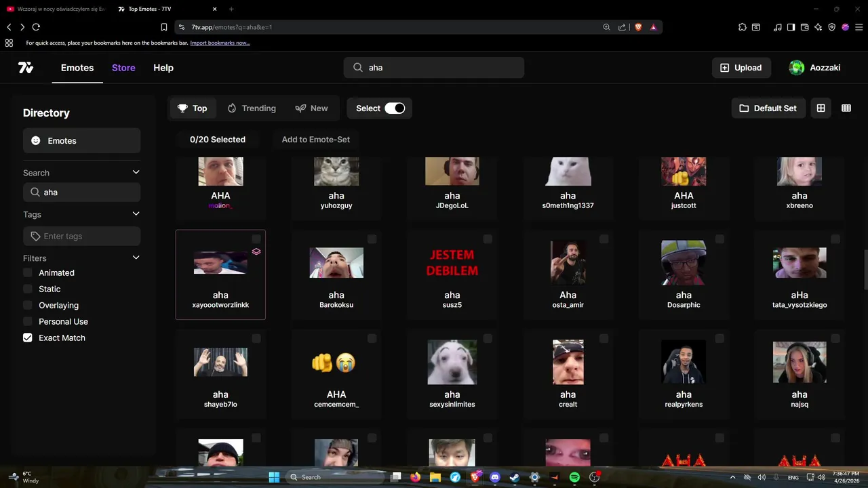868x488 pixels.
Task: Click the 7TV logo icon
Action: pos(26,68)
